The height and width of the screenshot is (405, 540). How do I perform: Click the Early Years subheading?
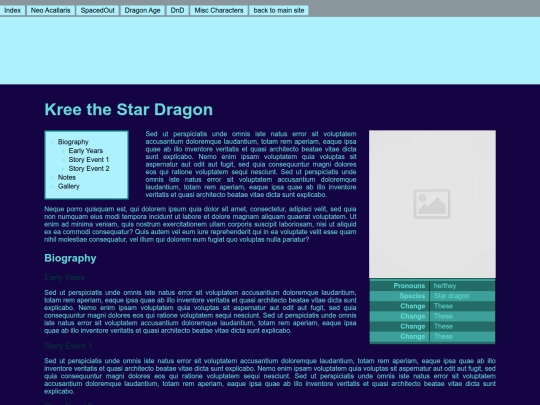pos(64,278)
